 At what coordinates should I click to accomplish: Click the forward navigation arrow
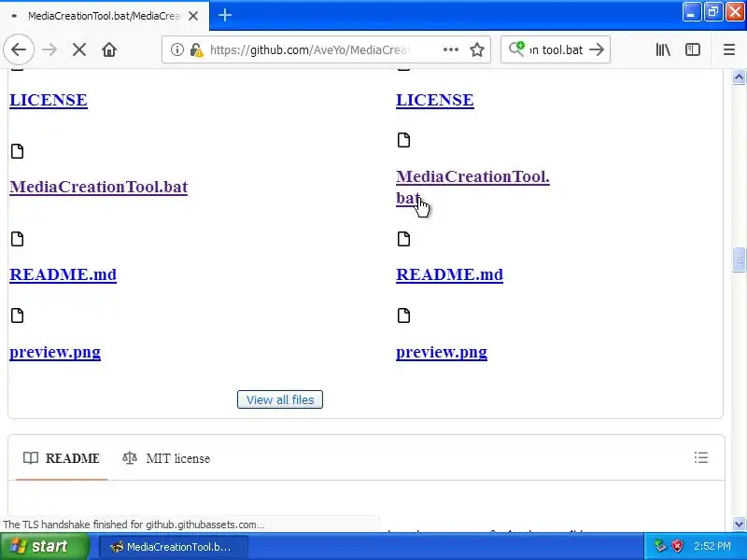point(49,49)
